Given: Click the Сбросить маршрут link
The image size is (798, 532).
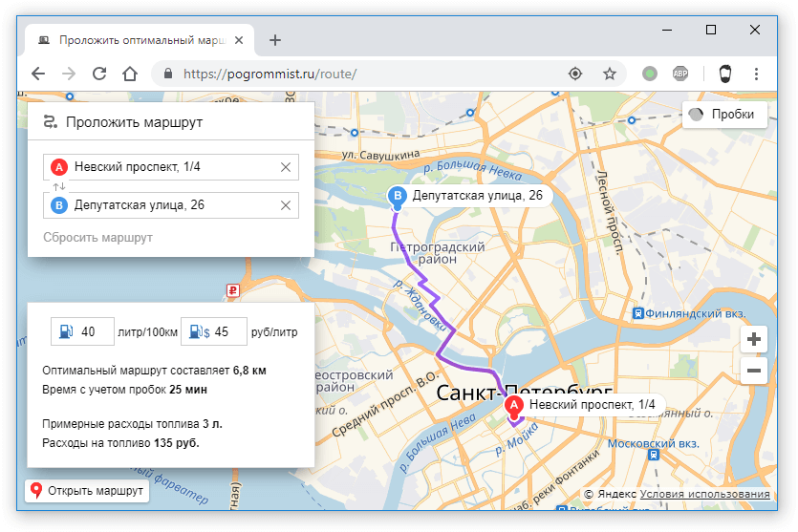Looking at the screenshot, I should click(x=97, y=237).
